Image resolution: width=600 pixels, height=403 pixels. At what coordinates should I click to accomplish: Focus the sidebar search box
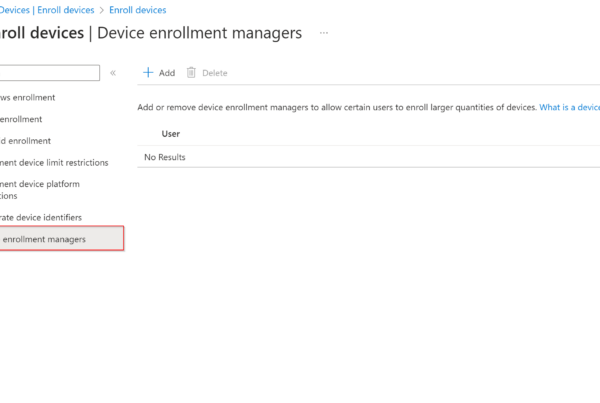click(50, 73)
